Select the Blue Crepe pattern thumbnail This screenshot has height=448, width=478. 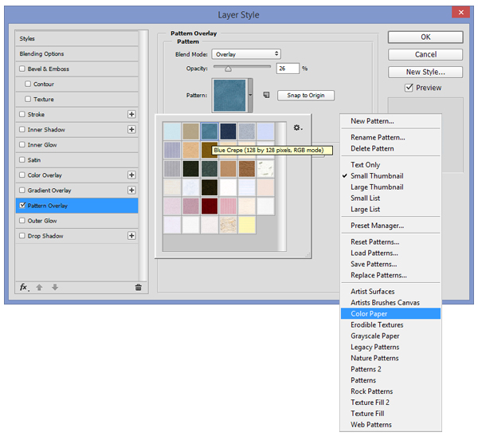210,130
